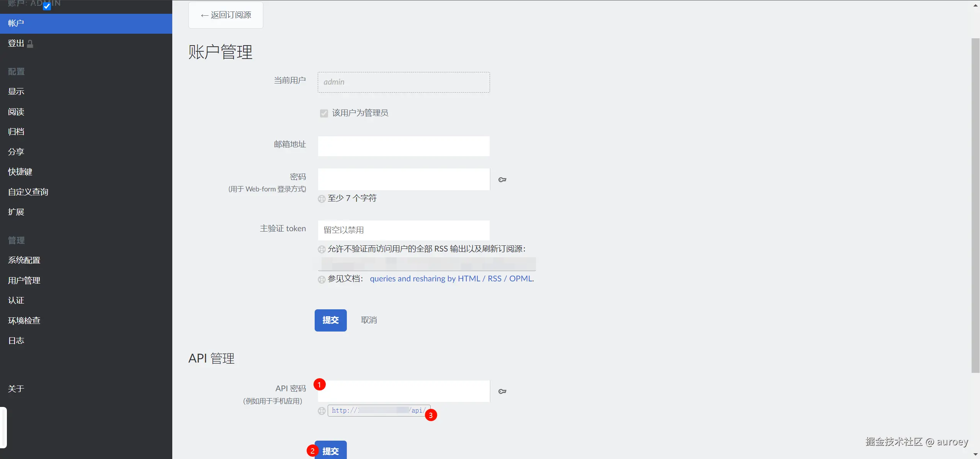Open 用户管理 in sidebar
The height and width of the screenshot is (459, 980).
pyautogui.click(x=24, y=281)
